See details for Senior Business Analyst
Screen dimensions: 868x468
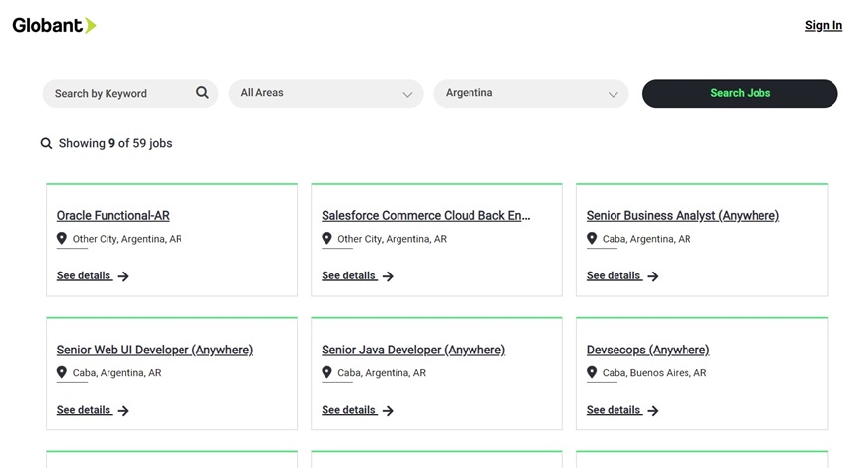(614, 275)
